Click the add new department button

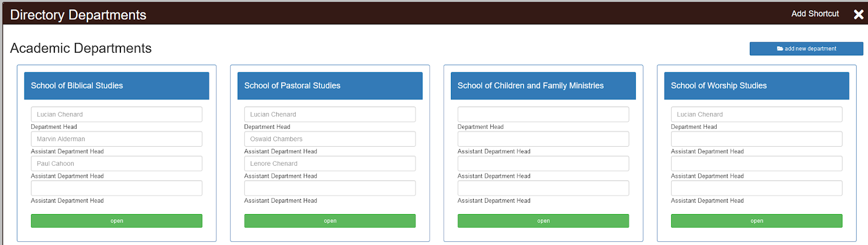(x=806, y=49)
